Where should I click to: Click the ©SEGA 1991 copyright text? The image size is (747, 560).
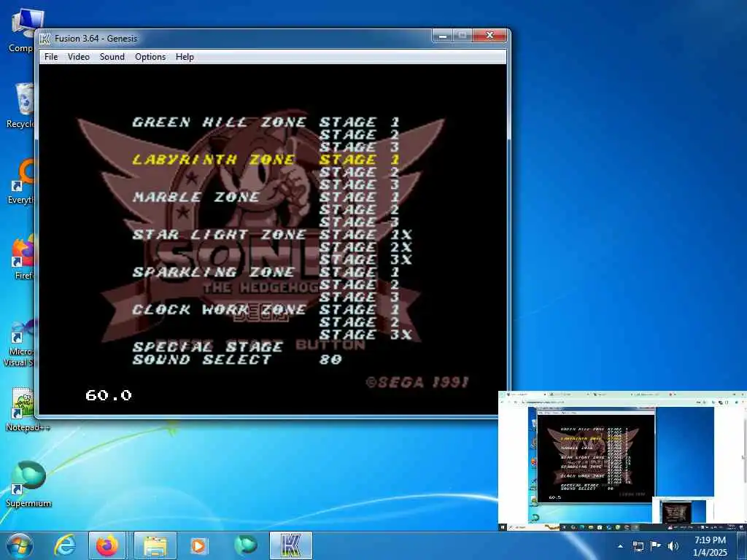pos(417,382)
